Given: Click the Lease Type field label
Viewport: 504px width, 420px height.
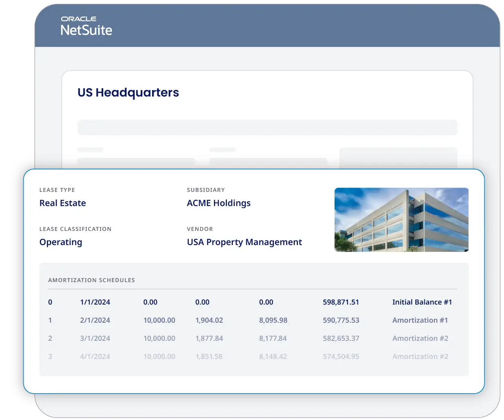Looking at the screenshot, I should [x=57, y=190].
